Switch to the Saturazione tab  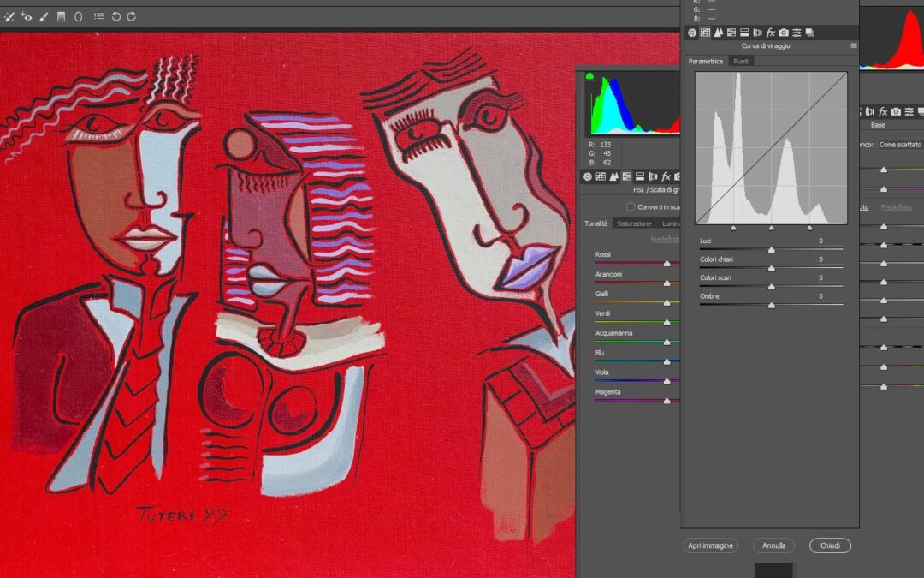pos(634,223)
